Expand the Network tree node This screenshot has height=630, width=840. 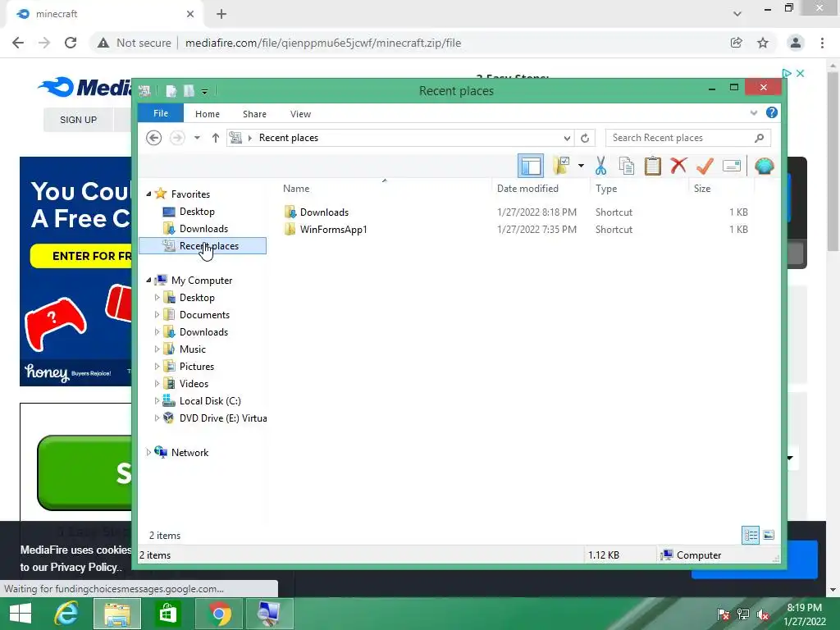[x=148, y=453]
